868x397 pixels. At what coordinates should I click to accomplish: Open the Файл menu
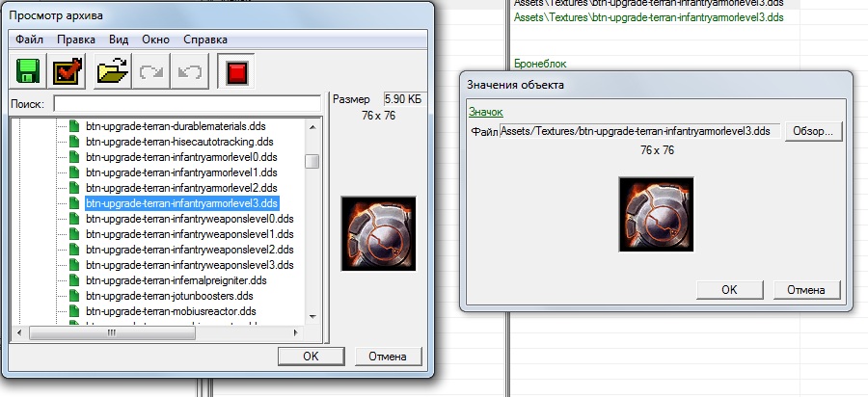point(29,40)
